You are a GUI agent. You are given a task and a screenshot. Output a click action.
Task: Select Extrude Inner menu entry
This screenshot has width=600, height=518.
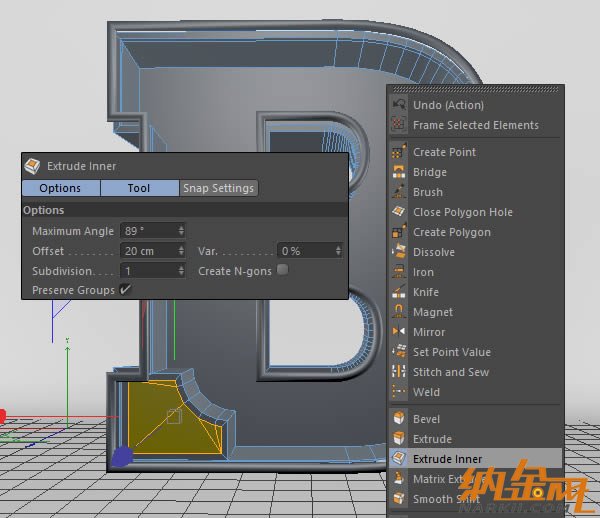(476, 459)
